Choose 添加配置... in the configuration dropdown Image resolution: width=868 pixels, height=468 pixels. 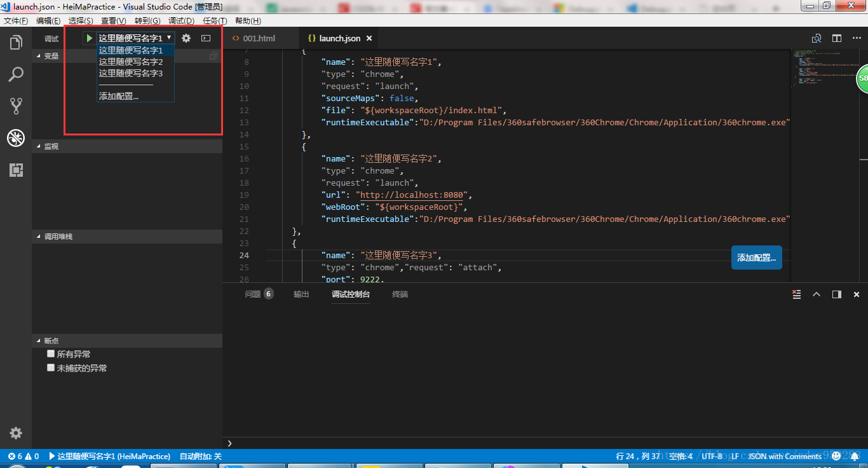(x=135, y=96)
